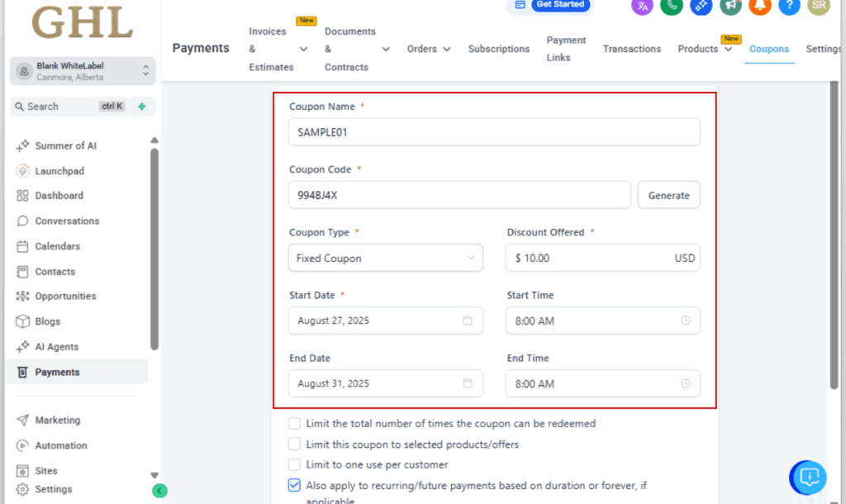Click the Automation icon in sidebar
This screenshot has width=846, height=504.
(x=22, y=445)
